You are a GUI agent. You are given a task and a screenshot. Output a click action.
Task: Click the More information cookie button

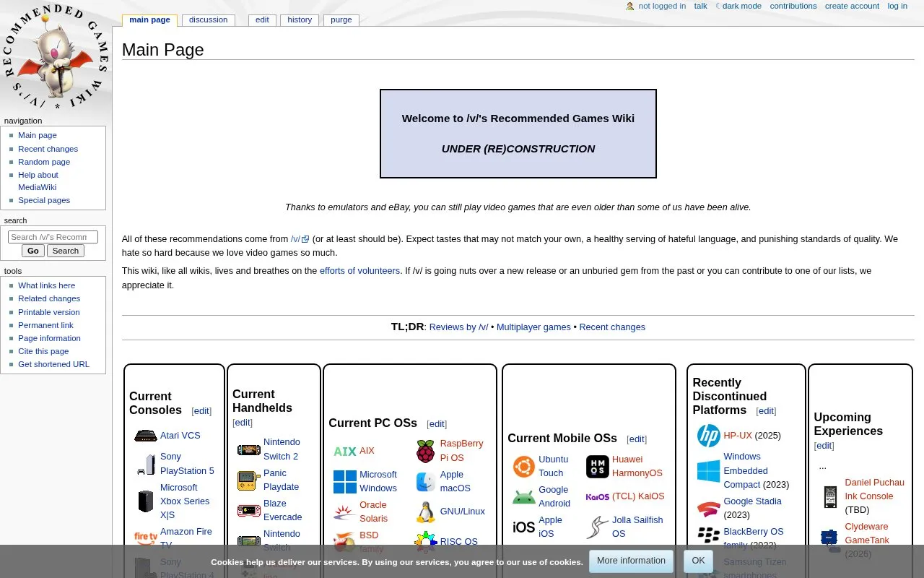(631, 561)
